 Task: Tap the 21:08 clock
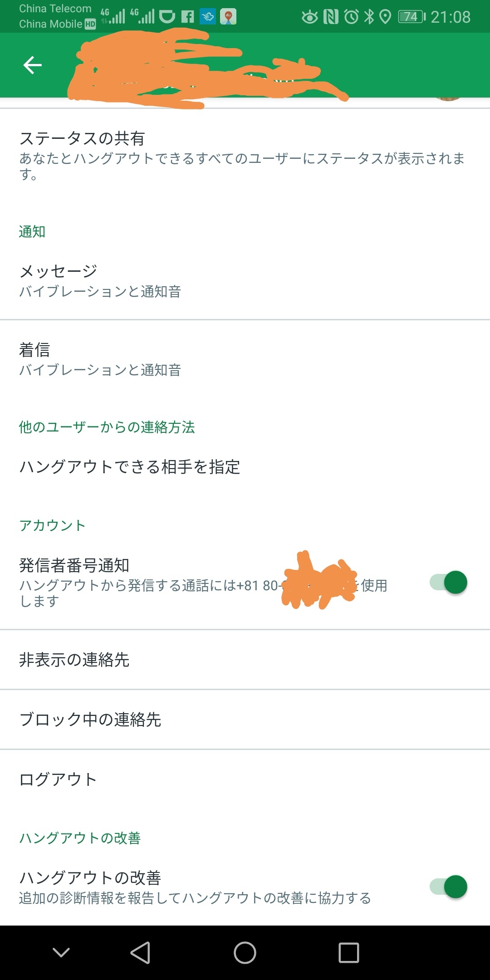tap(450, 17)
